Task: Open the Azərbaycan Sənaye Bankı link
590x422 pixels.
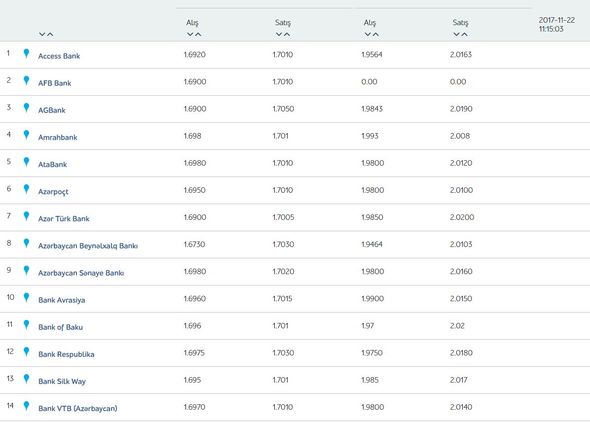Action: click(81, 273)
